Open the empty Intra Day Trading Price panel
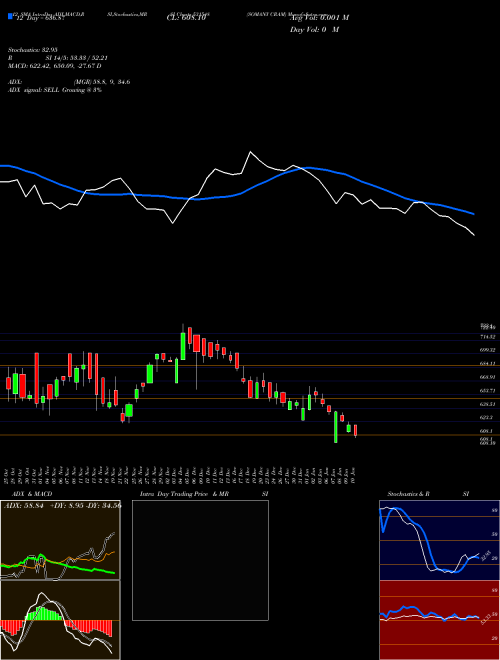Screen dimensions: 500x660 point(200,560)
